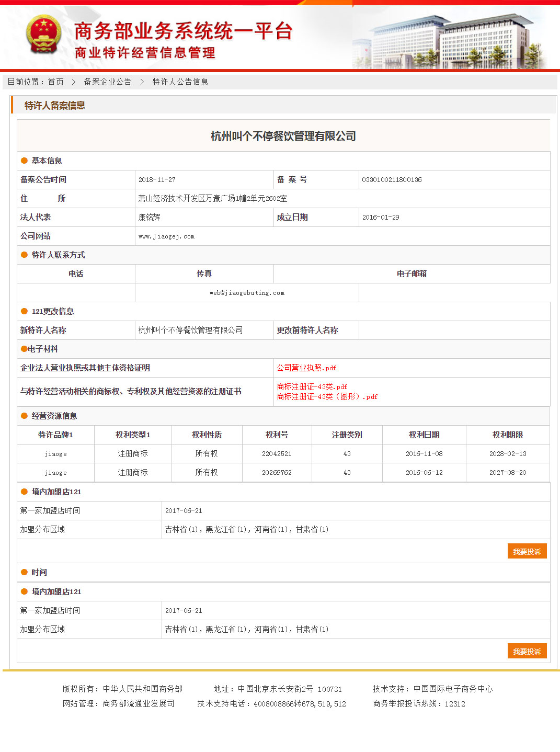The width and height of the screenshot is (560, 752).
Task: Click the 特许人备案信息 panel title
Action: [55, 105]
